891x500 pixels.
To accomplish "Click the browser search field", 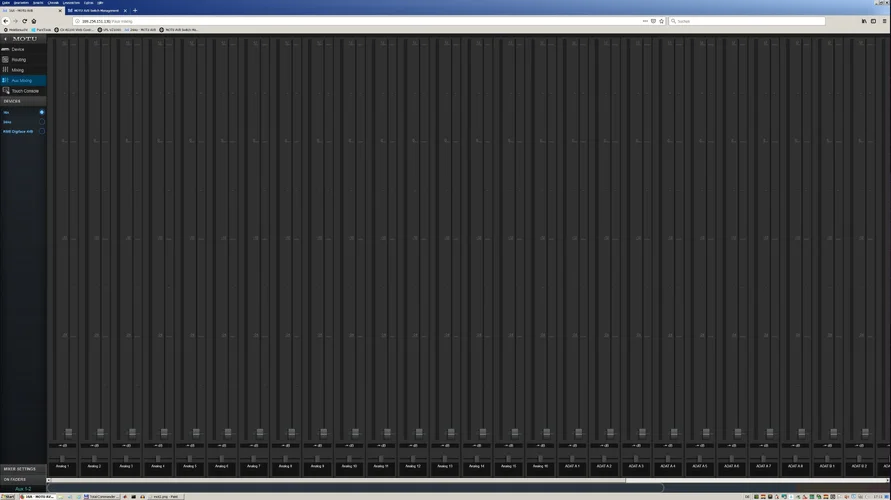I will pyautogui.click(x=747, y=21).
